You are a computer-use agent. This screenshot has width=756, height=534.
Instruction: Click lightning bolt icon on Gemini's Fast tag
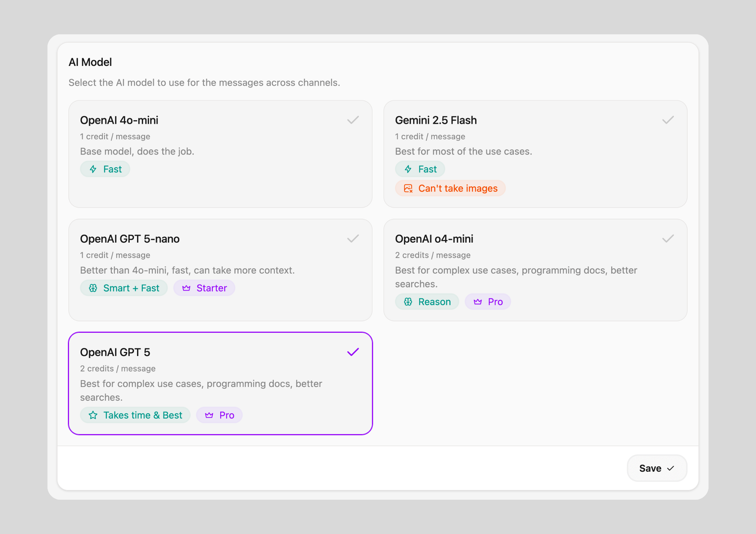click(408, 169)
